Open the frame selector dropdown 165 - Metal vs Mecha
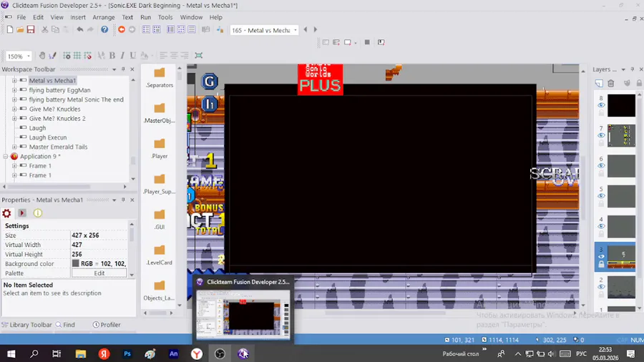 [296, 30]
